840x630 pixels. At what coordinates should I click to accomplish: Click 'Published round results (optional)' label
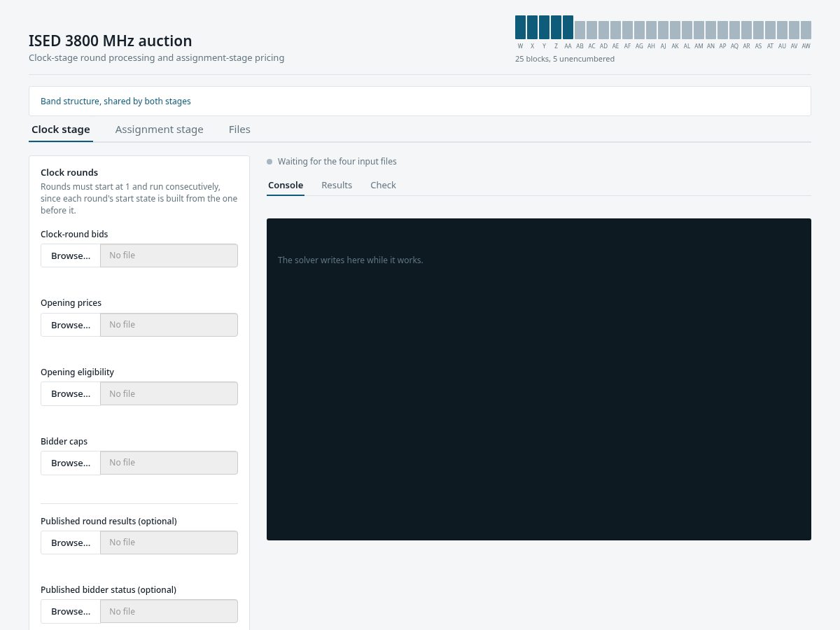(x=108, y=521)
